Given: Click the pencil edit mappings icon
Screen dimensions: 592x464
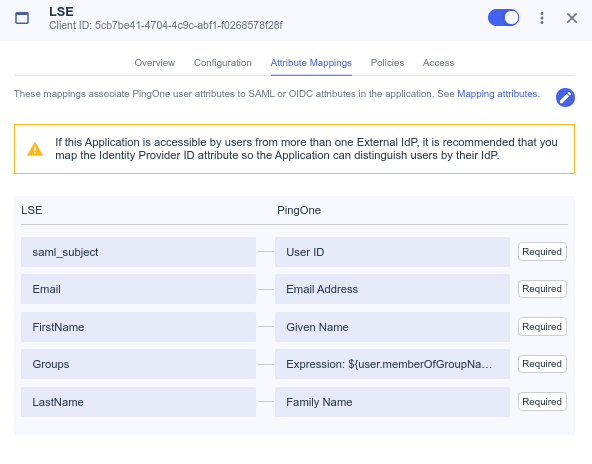Looking at the screenshot, I should click(565, 97).
